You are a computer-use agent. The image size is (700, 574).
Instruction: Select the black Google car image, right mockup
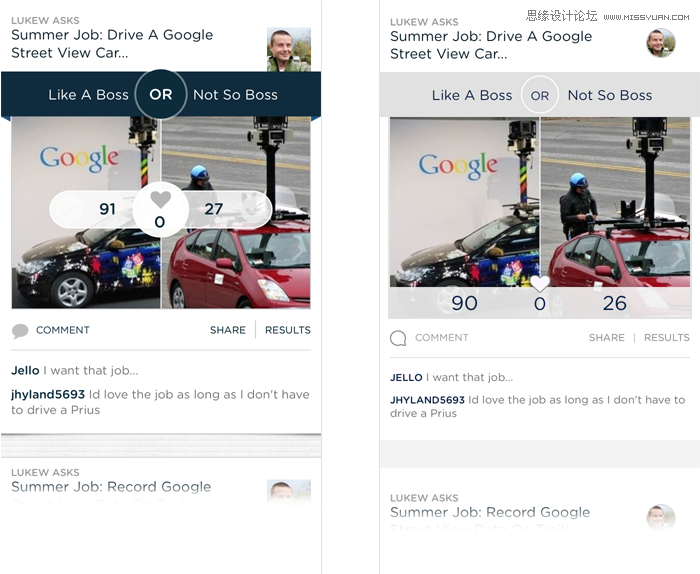464,202
